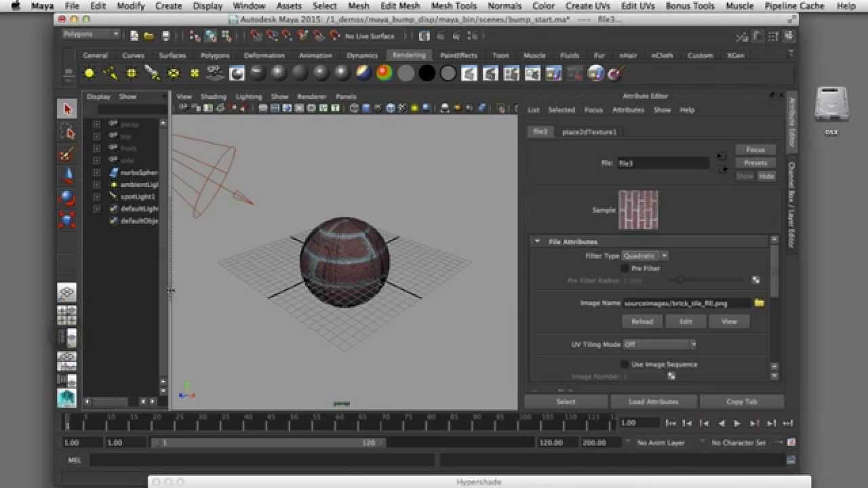Open the Polygons menu set dropdown
The image size is (868, 488).
pos(91,34)
